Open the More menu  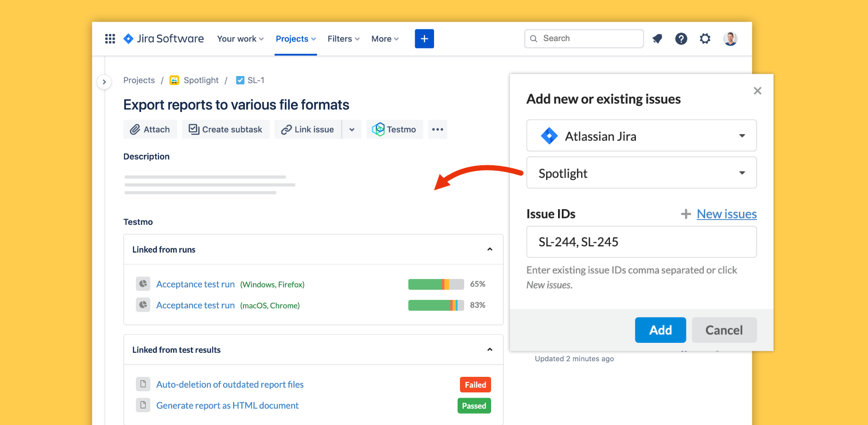(x=385, y=39)
